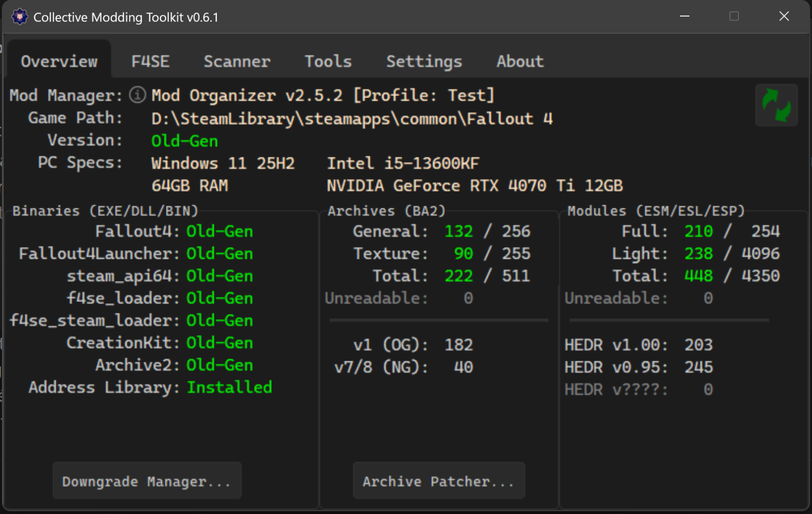The width and height of the screenshot is (812, 514).
Task: Click the game path D:\SteamLibrary\steamapps\common\Fallout 4
Action: 352,119
